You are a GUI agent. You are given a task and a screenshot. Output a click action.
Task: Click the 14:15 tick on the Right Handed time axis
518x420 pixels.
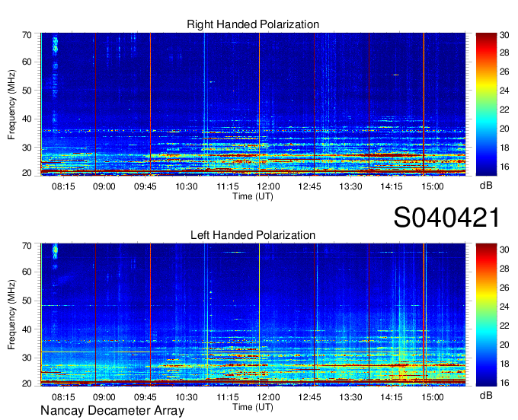392,186
